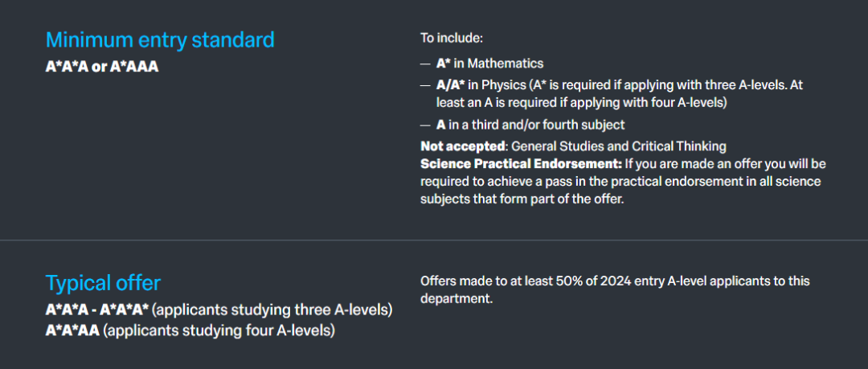Image resolution: width=868 pixels, height=369 pixels.
Task: Click the dash bullet before the third subject line
Action: (425, 125)
